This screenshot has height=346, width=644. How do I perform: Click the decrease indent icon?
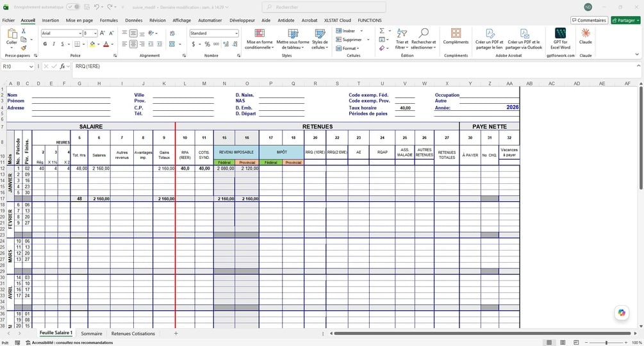(151, 44)
